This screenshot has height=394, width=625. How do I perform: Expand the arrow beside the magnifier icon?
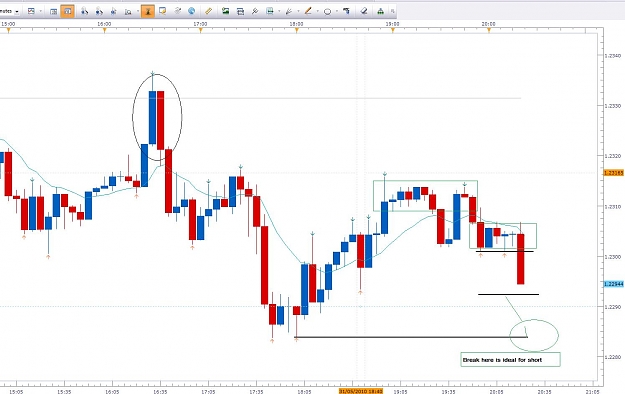(138, 12)
